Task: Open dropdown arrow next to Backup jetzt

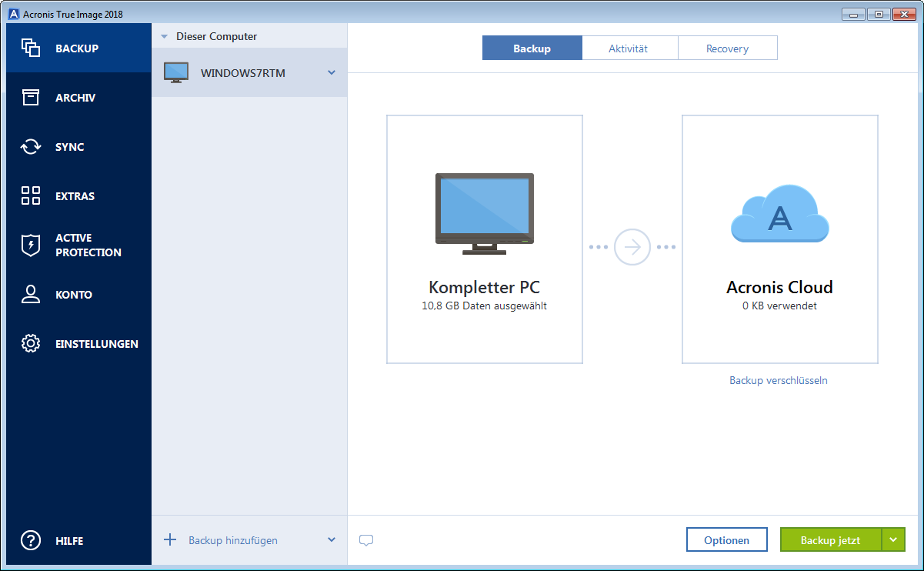Action: click(893, 539)
